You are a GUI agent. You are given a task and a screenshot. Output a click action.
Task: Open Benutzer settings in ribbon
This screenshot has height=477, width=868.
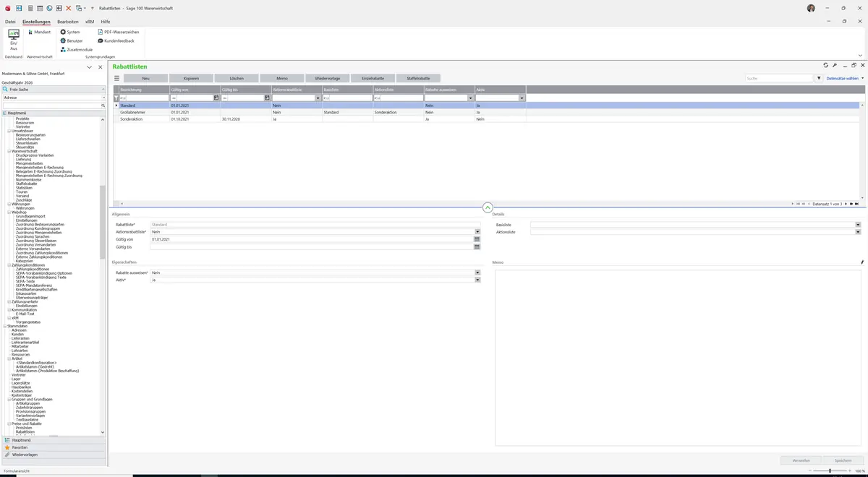tap(72, 40)
